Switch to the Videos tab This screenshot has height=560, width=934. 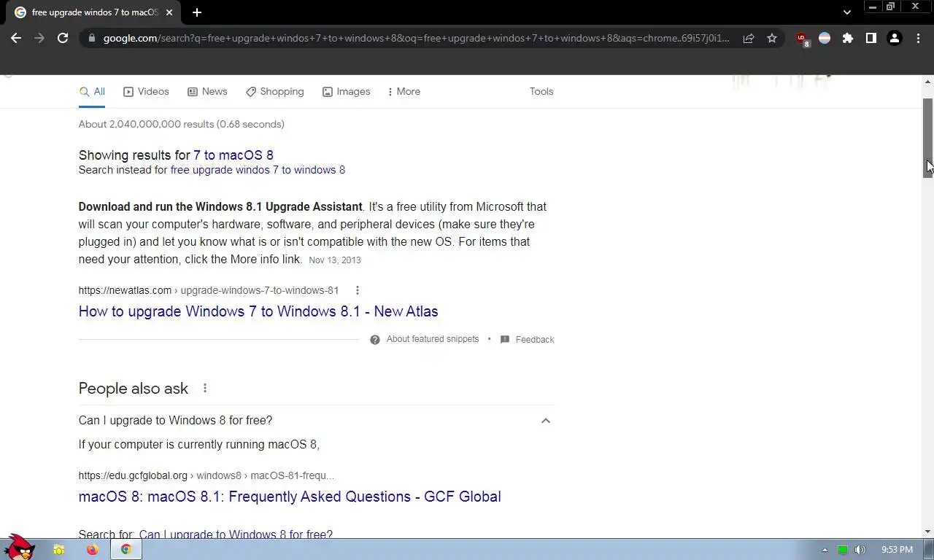point(146,92)
